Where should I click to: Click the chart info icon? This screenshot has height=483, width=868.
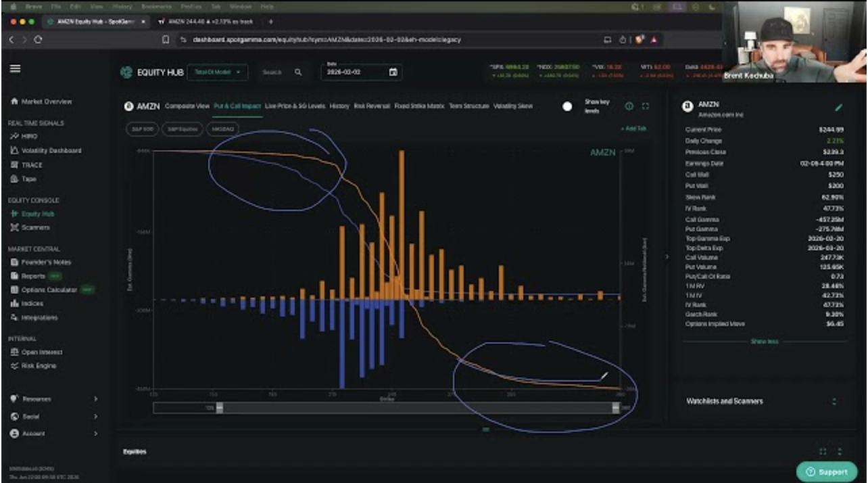629,106
